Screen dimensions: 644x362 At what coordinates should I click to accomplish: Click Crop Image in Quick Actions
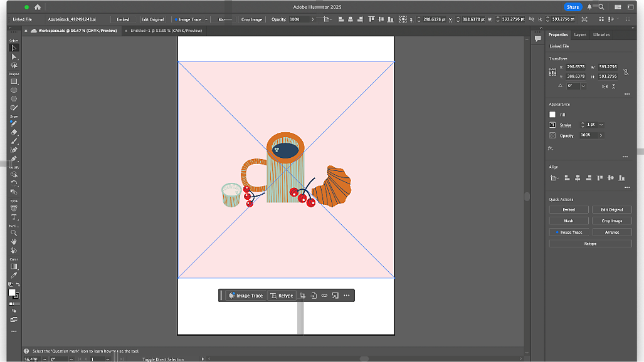(x=611, y=221)
